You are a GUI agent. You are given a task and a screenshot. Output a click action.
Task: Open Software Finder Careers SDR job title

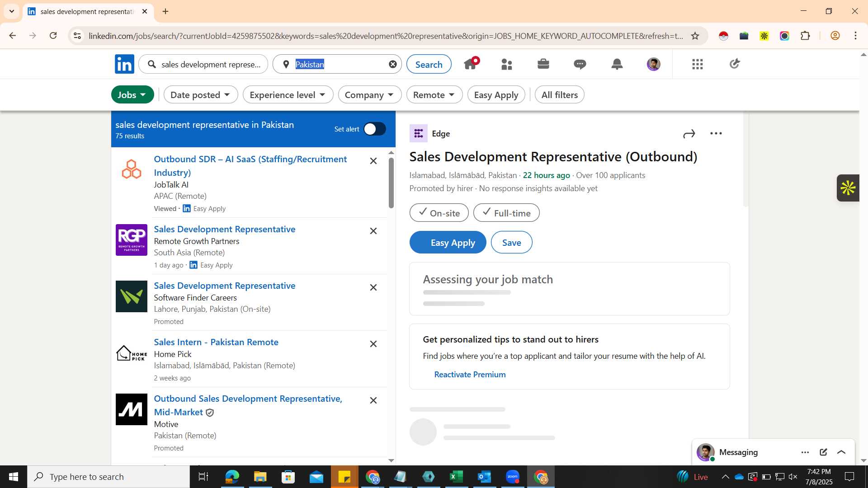[x=225, y=286]
